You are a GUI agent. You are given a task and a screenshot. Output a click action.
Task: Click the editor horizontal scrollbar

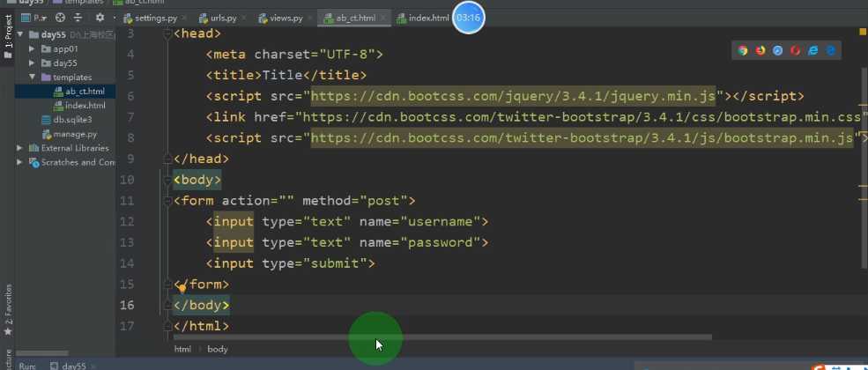click(x=443, y=337)
